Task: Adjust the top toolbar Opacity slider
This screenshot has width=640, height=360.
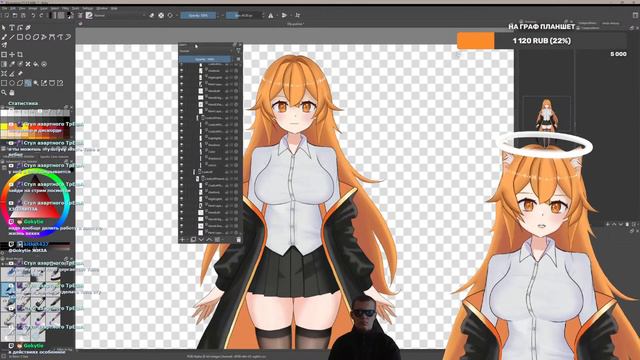Action: (198, 16)
